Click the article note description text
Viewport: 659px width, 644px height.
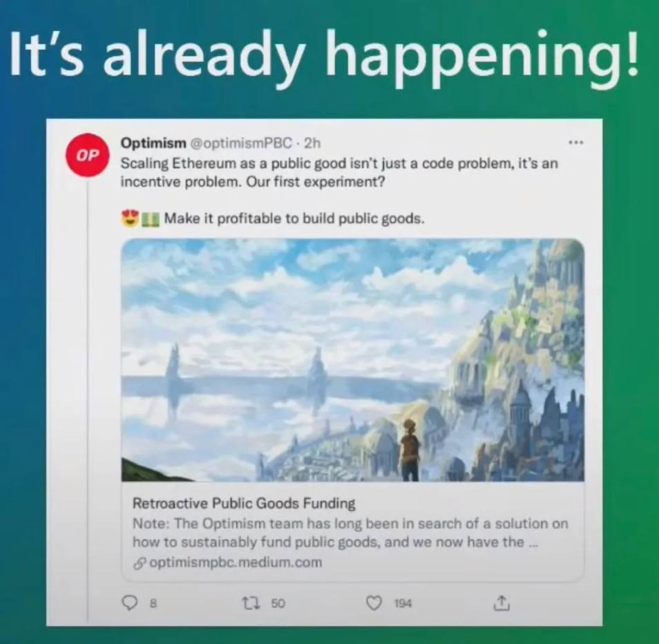point(350,533)
